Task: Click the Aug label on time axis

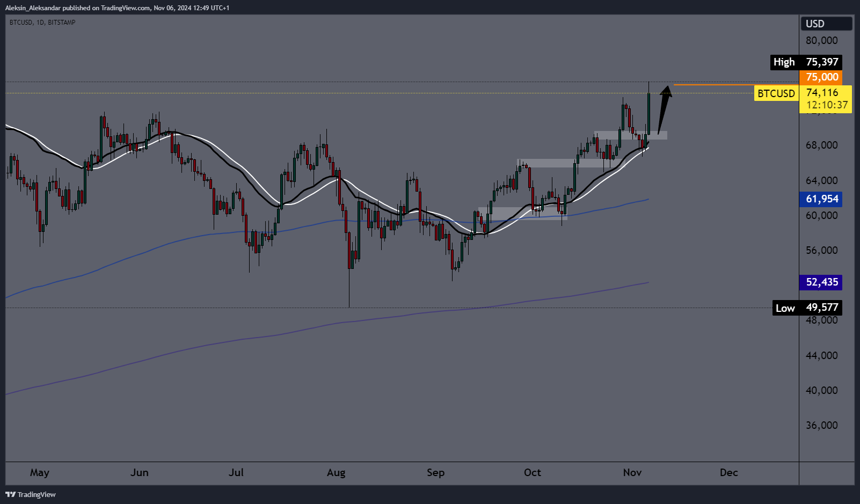Action: click(x=336, y=473)
